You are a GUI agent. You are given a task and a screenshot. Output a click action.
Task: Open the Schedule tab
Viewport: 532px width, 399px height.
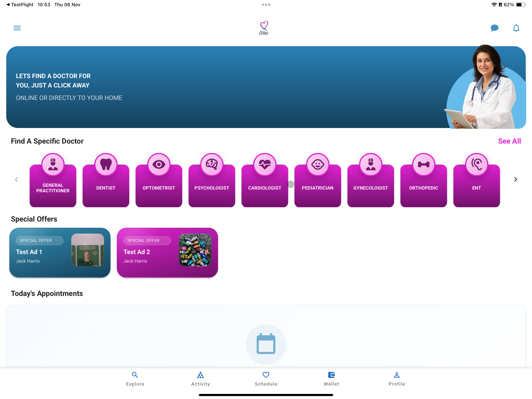[266, 379]
